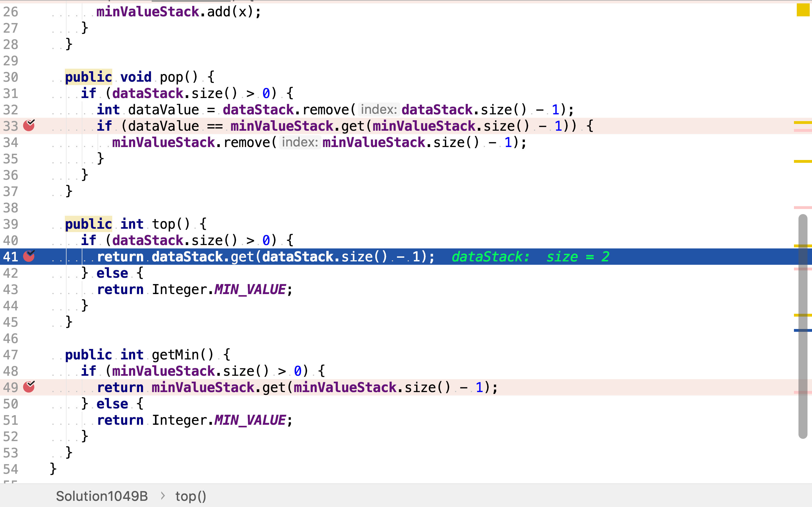
Task: Click topmost yellow warning stripe near line 33
Action: tap(803, 123)
